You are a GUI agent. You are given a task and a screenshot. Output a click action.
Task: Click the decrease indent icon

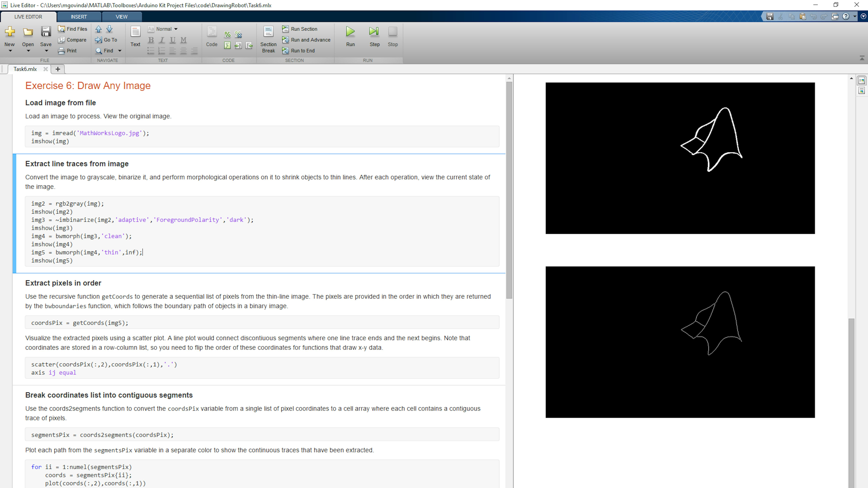click(x=249, y=45)
